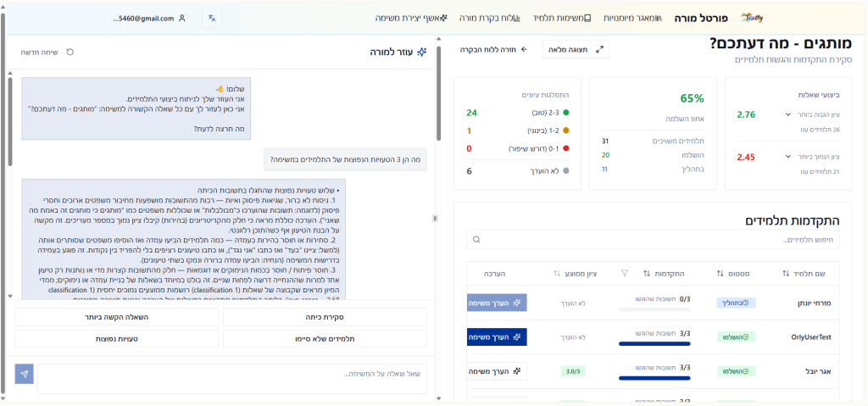Click the Textly logo
868x406 pixels.
click(x=751, y=18)
